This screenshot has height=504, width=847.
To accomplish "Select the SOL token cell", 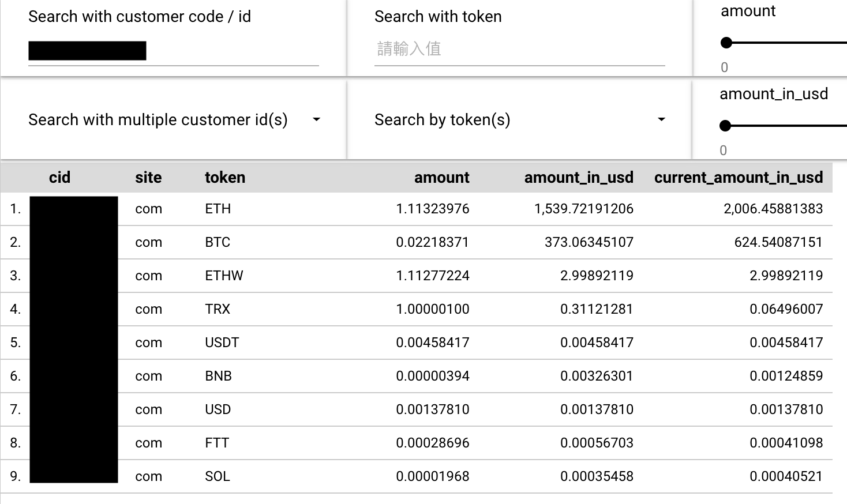I will tap(218, 476).
